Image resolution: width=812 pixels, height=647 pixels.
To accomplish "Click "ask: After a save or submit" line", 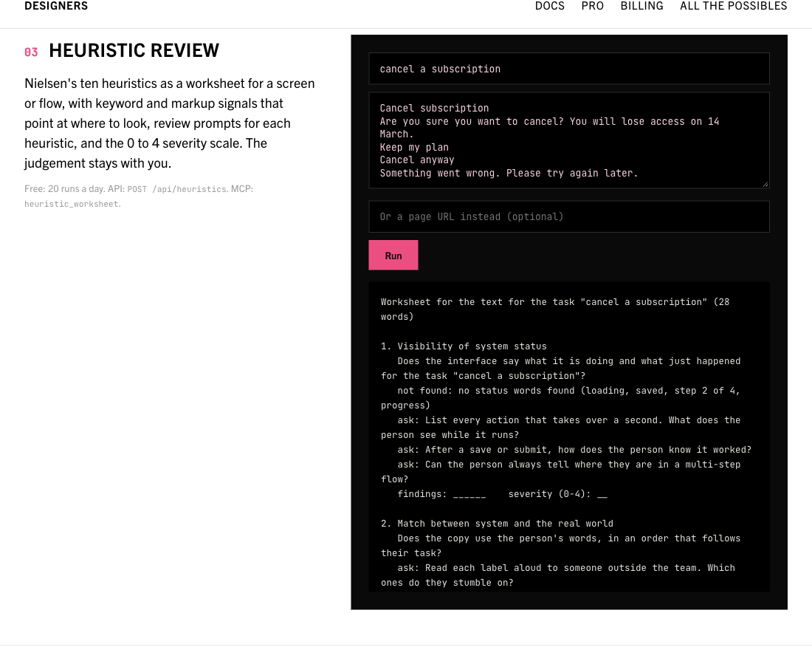I will (574, 450).
